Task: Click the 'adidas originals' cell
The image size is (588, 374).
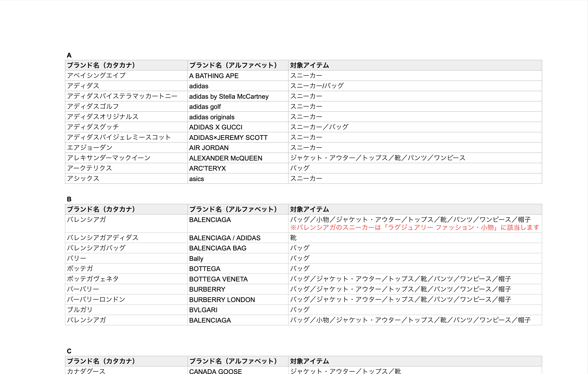Action: click(x=238, y=117)
